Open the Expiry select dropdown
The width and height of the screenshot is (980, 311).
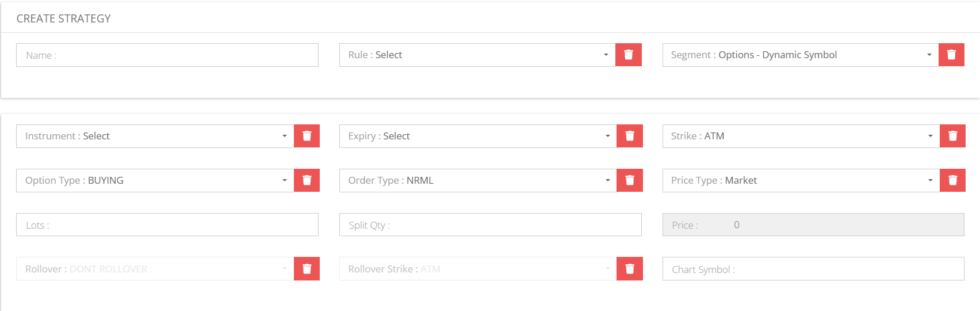[x=478, y=136]
